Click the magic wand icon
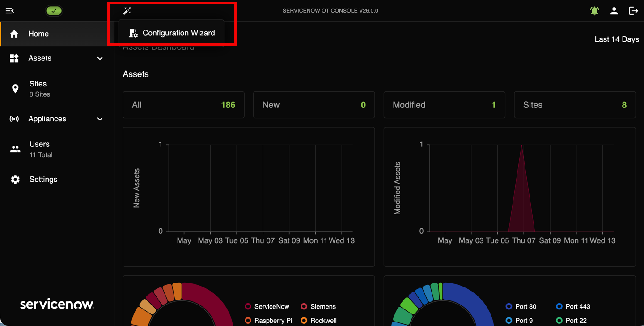Viewport: 644px width, 326px height. coord(127,11)
